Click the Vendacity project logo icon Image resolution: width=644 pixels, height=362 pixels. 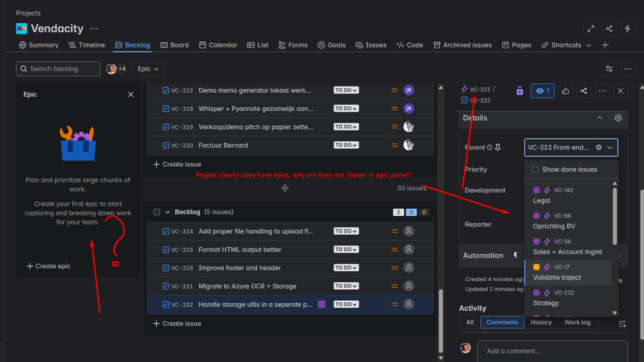coord(21,28)
